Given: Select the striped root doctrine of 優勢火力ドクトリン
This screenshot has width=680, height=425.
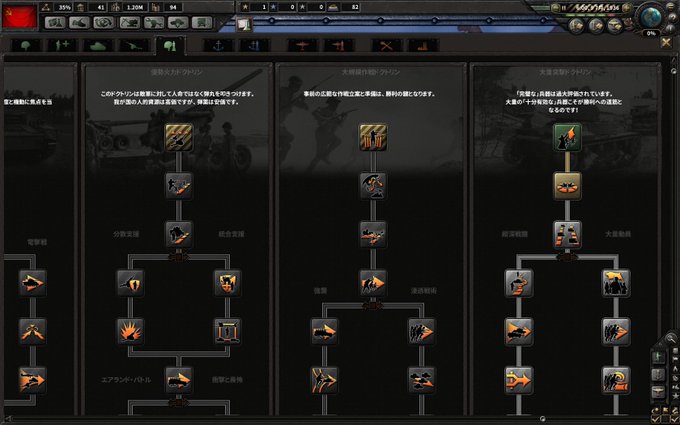Looking at the screenshot, I should click(179, 137).
